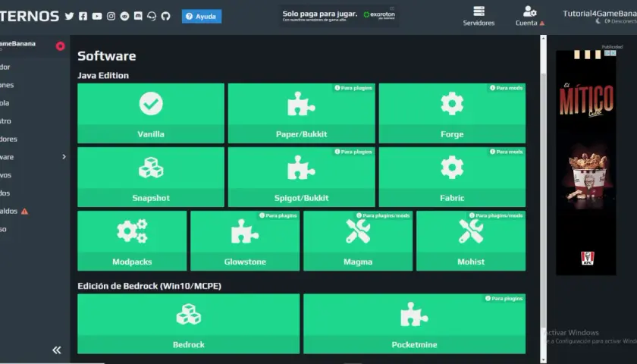Screen dimensions: 637x364
Task: Toggle dark mode moon icon
Action: click(598, 21)
